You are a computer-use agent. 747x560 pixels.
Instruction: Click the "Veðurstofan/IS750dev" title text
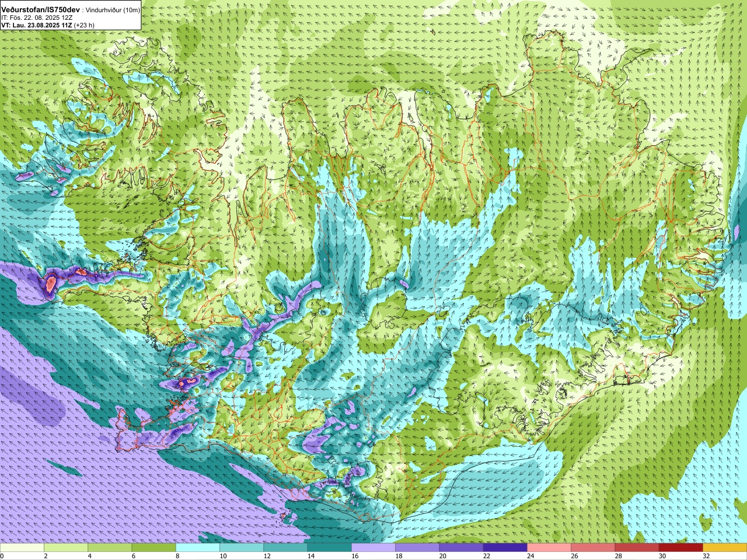(x=40, y=10)
